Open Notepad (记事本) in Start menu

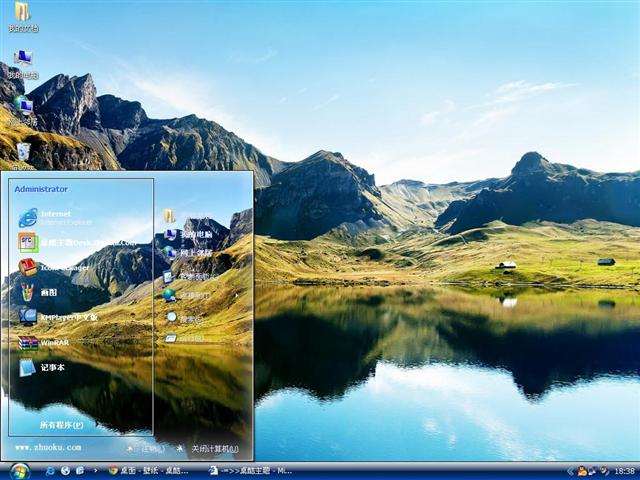[x=42, y=367]
